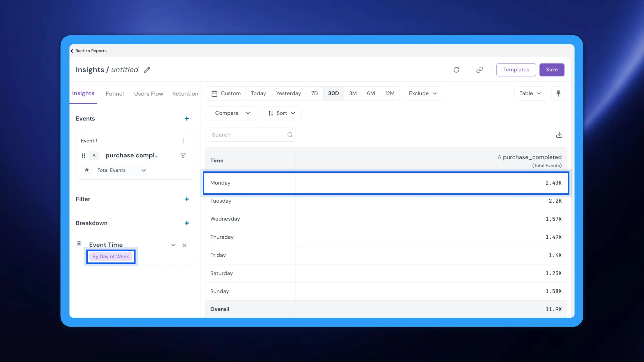Switch to the Insights tab
Screen dimensions: 644x362
click(83, 93)
